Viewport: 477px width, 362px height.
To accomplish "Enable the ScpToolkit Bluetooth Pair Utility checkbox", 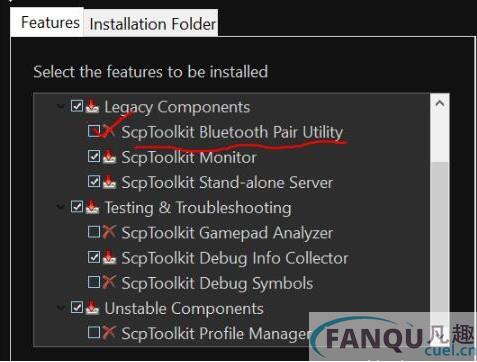I will tap(94, 131).
